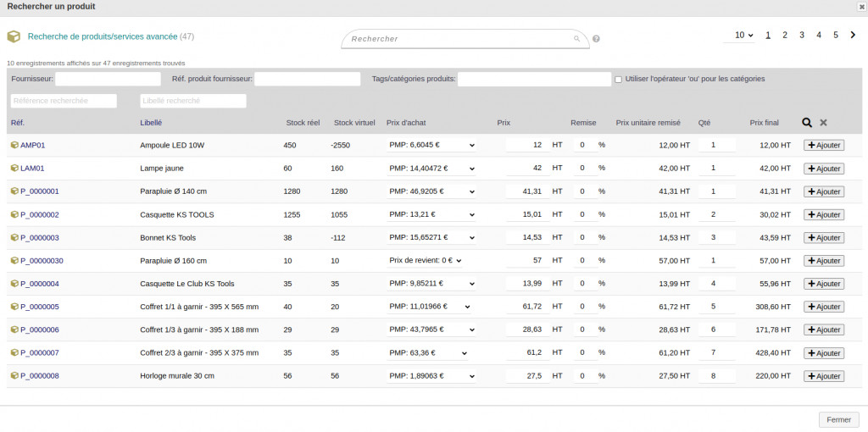The image size is (868, 432).
Task: Open the page size dropdown showing 10
Action: (x=743, y=36)
